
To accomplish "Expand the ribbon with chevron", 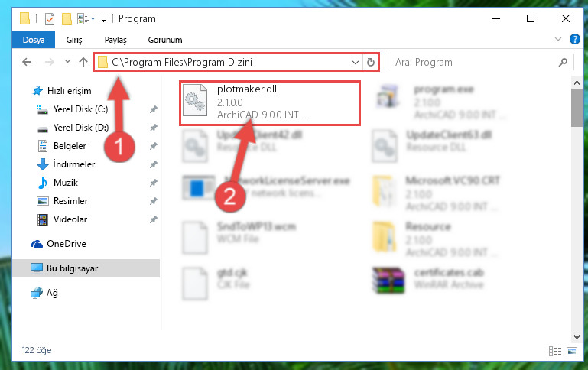I will 558,39.
